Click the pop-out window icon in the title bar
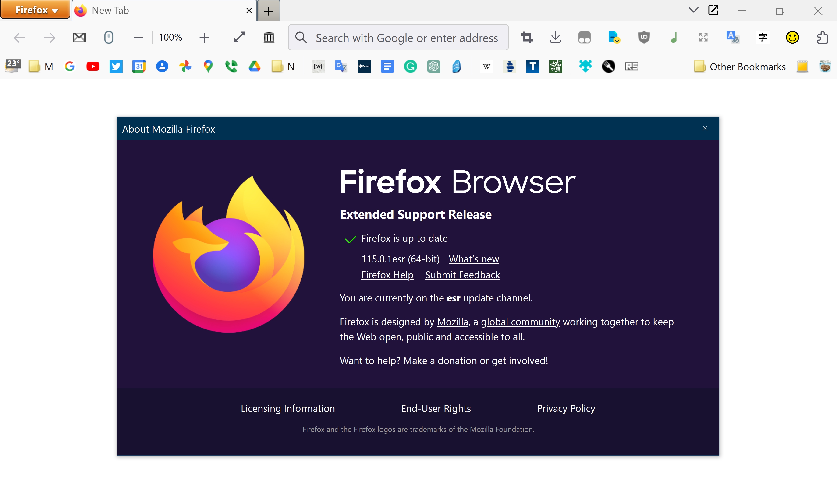The image size is (837, 504). (x=713, y=10)
